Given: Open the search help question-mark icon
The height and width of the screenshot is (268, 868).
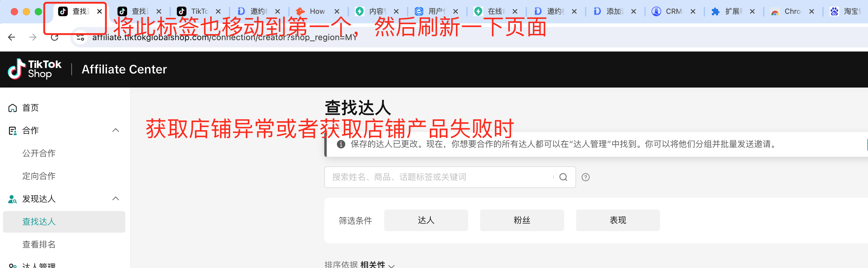Looking at the screenshot, I should coord(586,177).
